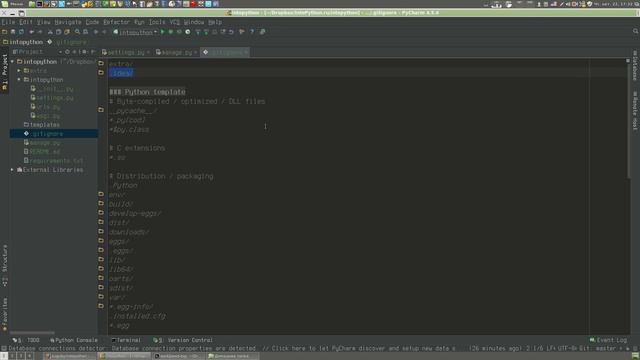Click the white round toolbar icon after coverage
The height and width of the screenshot is (360, 640).
(x=188, y=32)
